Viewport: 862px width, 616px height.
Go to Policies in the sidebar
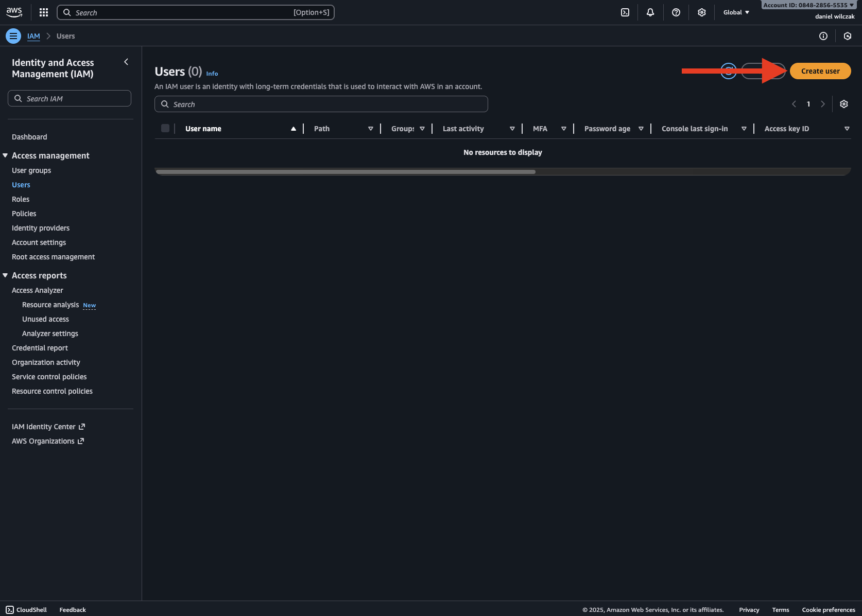coord(24,214)
